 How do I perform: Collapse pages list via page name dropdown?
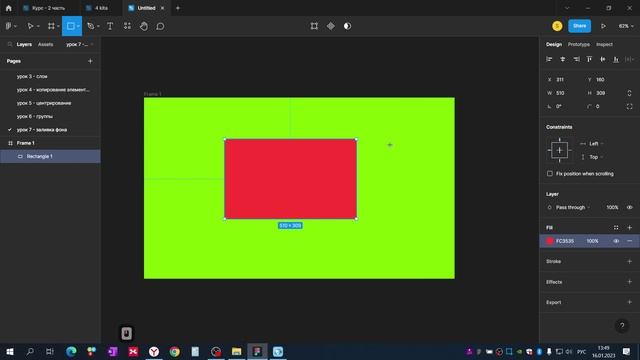(x=80, y=44)
